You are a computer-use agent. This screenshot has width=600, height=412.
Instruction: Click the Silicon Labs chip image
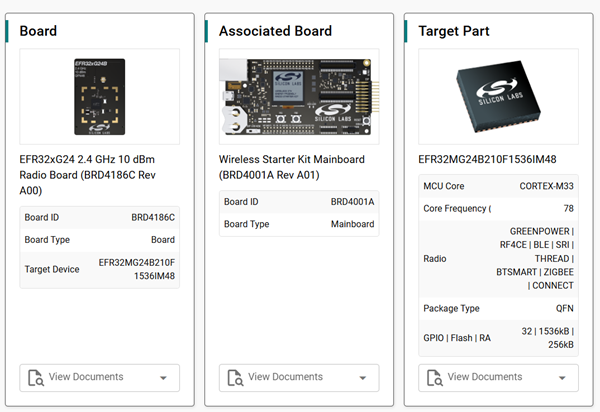click(x=498, y=96)
